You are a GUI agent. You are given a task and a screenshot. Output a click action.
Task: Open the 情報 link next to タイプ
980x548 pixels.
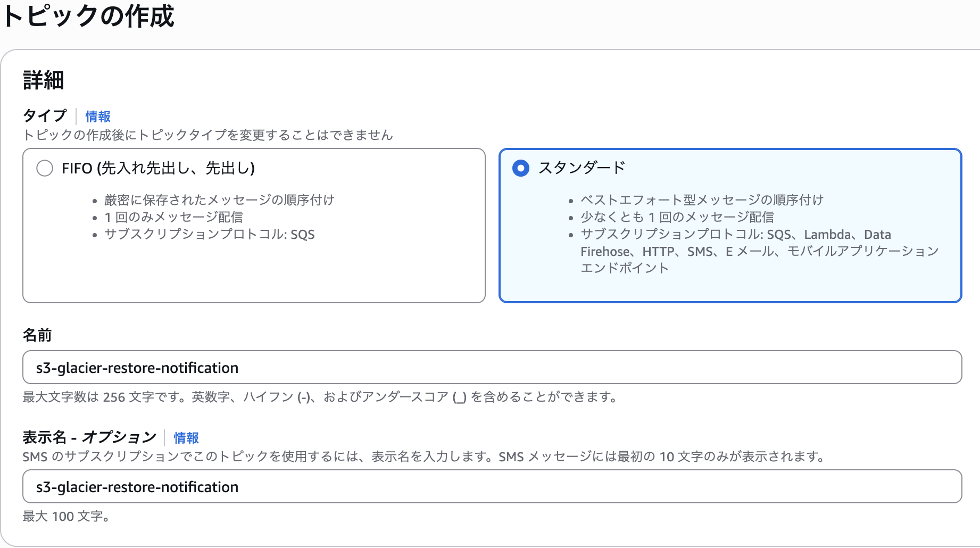click(x=97, y=117)
